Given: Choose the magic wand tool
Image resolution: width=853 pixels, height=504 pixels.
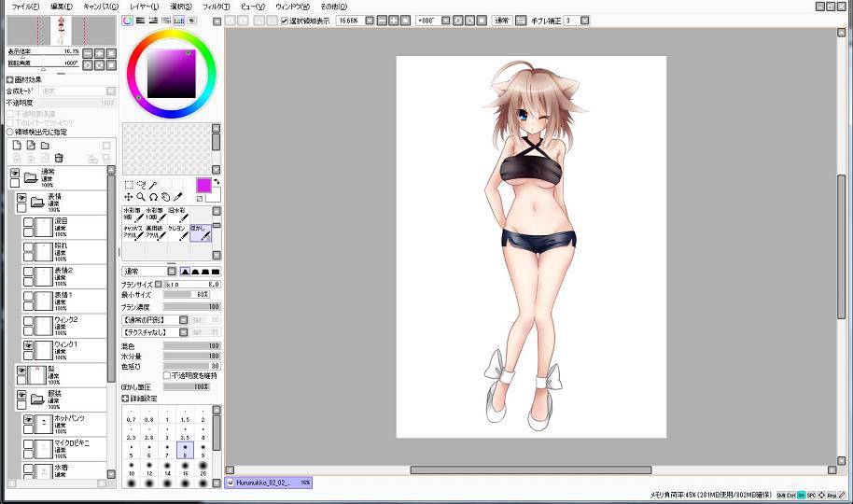Looking at the screenshot, I should [153, 185].
